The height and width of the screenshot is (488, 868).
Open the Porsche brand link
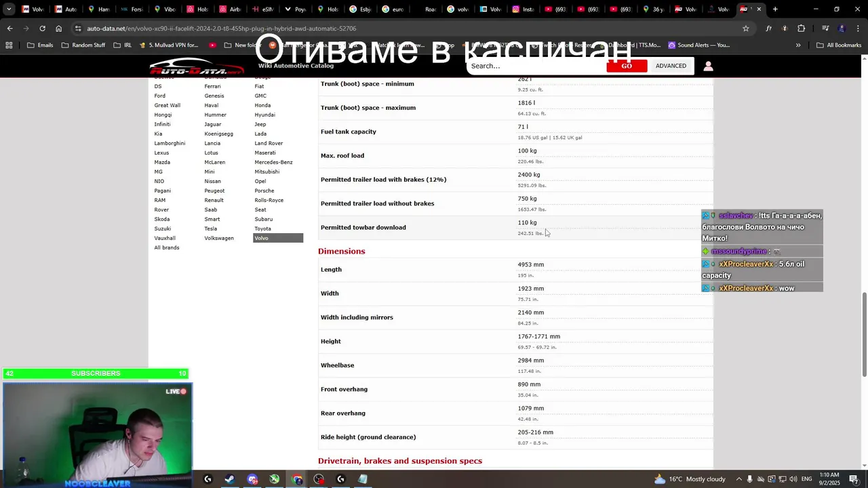(x=264, y=190)
